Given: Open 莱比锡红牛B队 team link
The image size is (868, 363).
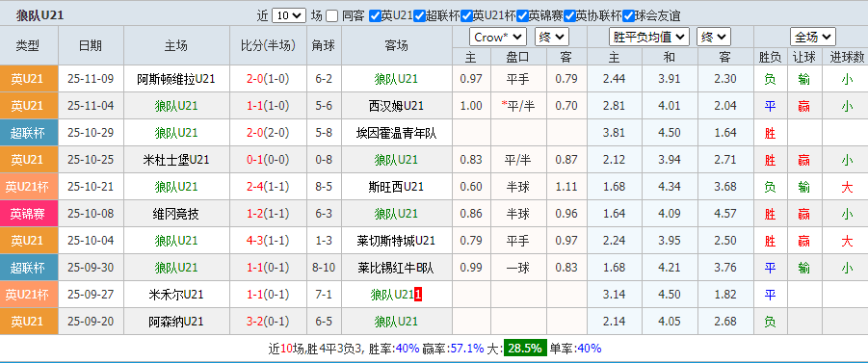Looking at the screenshot, I should tap(396, 268).
